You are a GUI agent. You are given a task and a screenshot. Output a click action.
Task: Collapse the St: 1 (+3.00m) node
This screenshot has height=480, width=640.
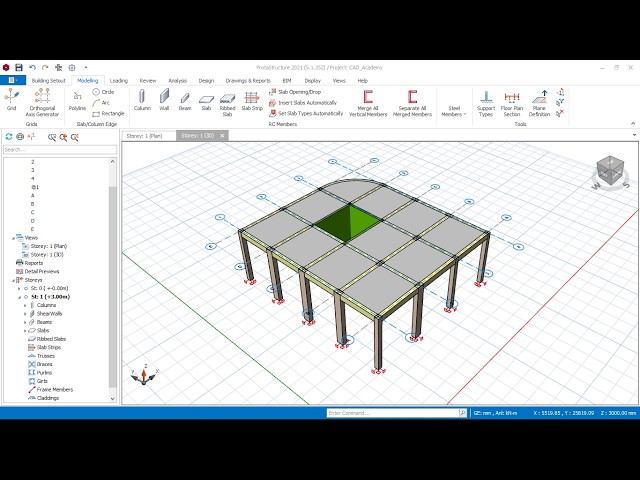(x=19, y=297)
